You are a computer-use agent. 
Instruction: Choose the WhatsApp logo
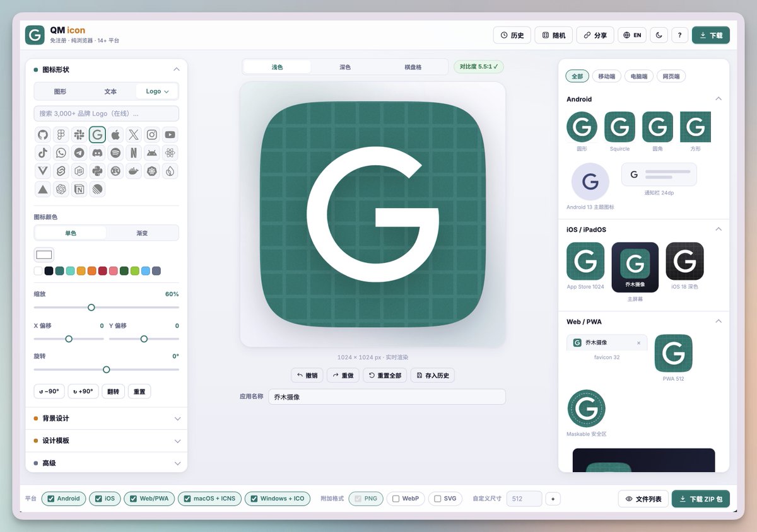tap(61, 153)
